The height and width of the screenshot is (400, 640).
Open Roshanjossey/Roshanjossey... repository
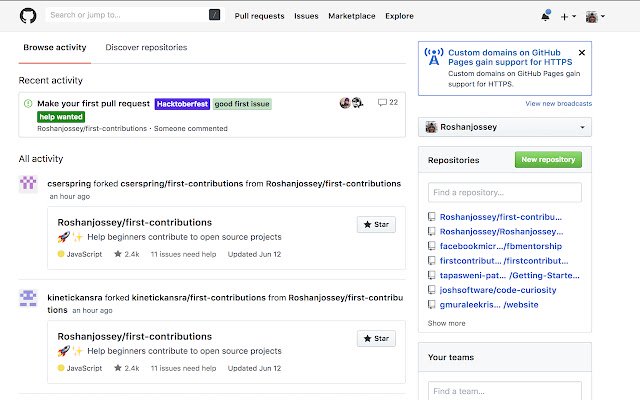501,232
